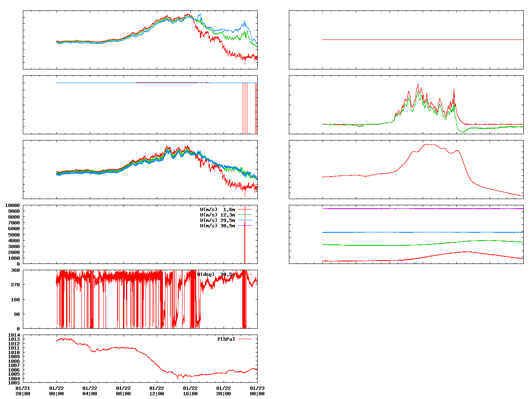Click red line sample beside P[hPa] legend
This screenshot has width=532, height=399.
click(x=245, y=339)
